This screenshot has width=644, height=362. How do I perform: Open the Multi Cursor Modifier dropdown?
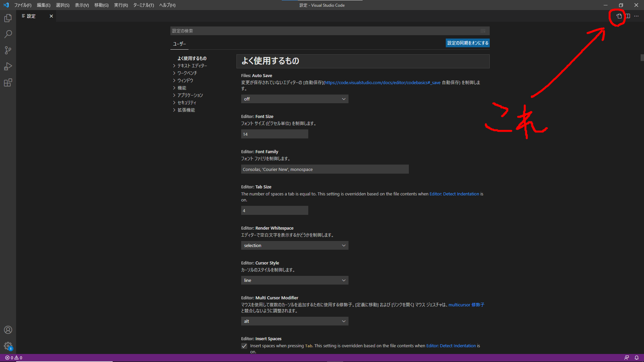[294, 321]
